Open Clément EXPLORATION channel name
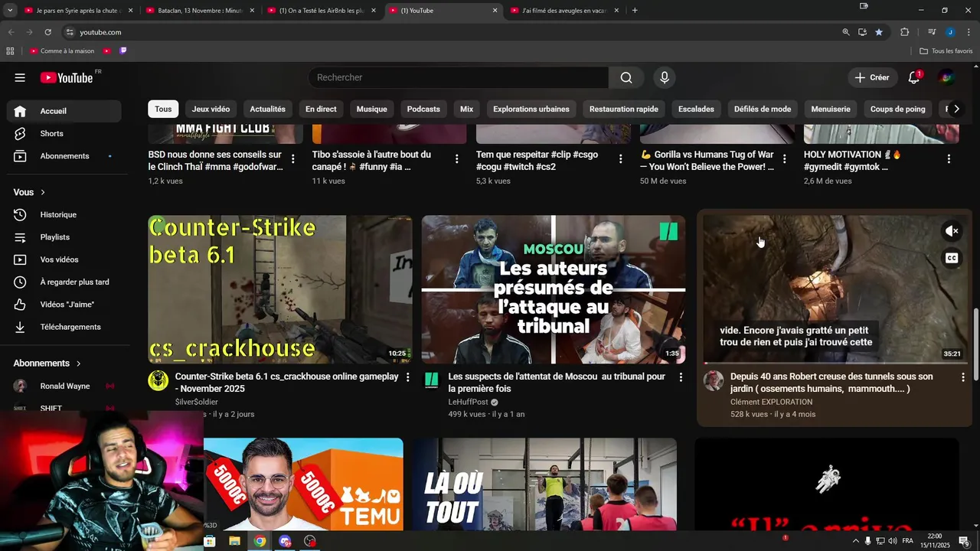 coord(771,402)
